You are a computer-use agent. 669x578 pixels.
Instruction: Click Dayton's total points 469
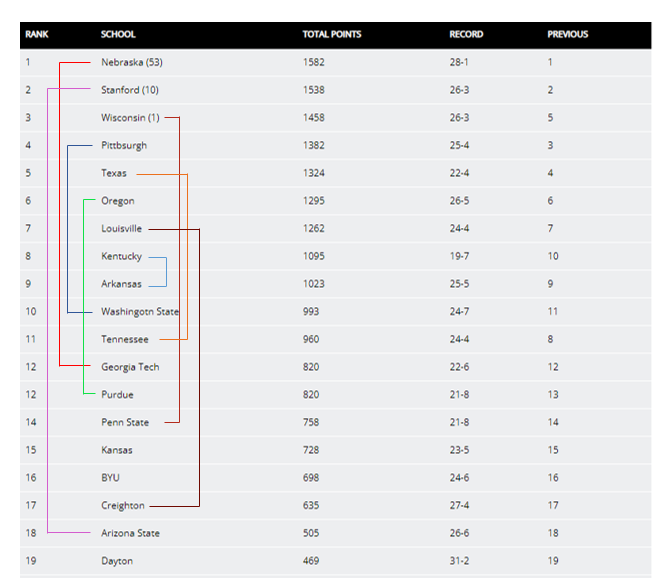(x=311, y=561)
